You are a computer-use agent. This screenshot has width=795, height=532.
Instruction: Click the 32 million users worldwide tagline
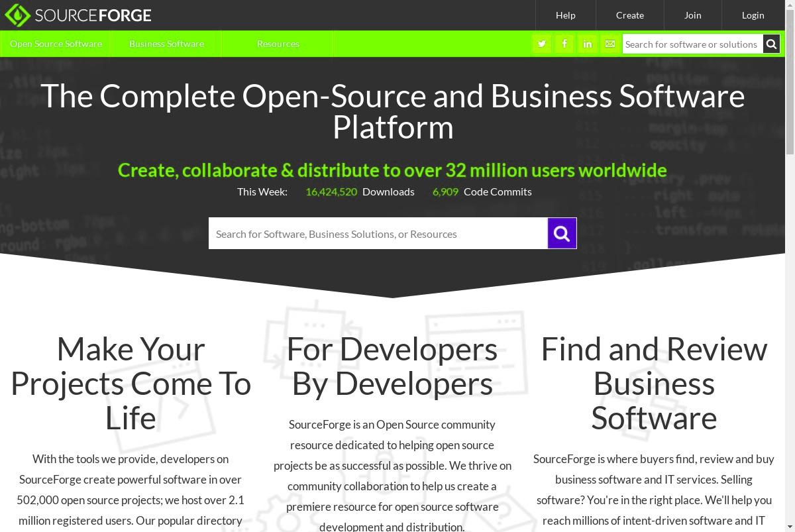click(x=392, y=170)
